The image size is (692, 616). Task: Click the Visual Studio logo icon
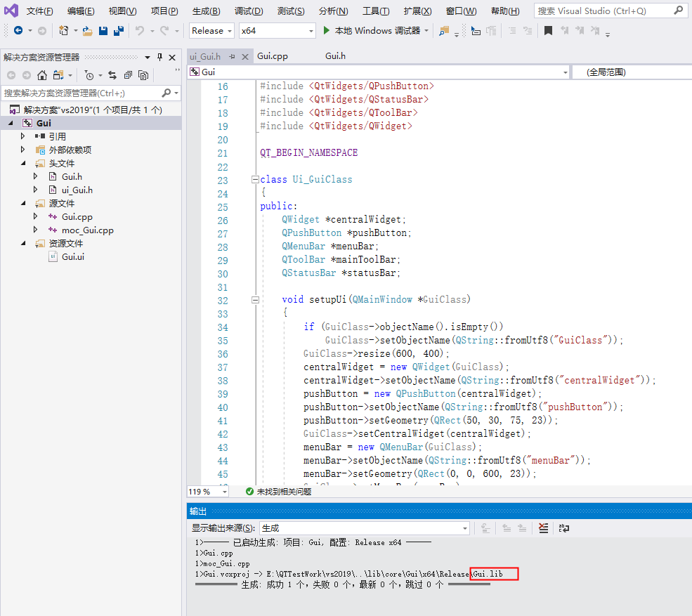click(11, 11)
